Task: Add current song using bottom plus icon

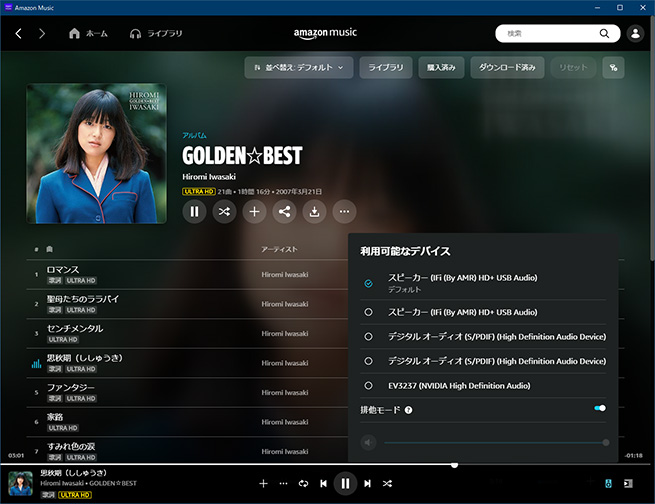Action: [263, 484]
